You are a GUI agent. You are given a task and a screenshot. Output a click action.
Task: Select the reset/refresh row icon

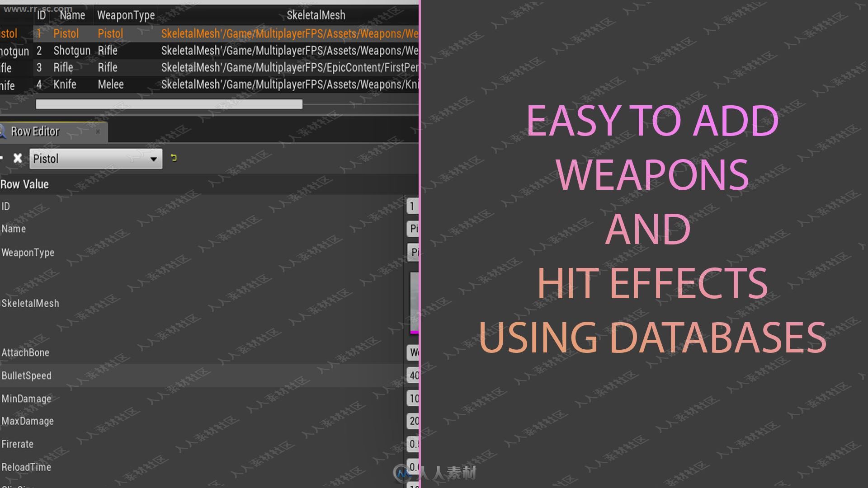click(x=174, y=158)
